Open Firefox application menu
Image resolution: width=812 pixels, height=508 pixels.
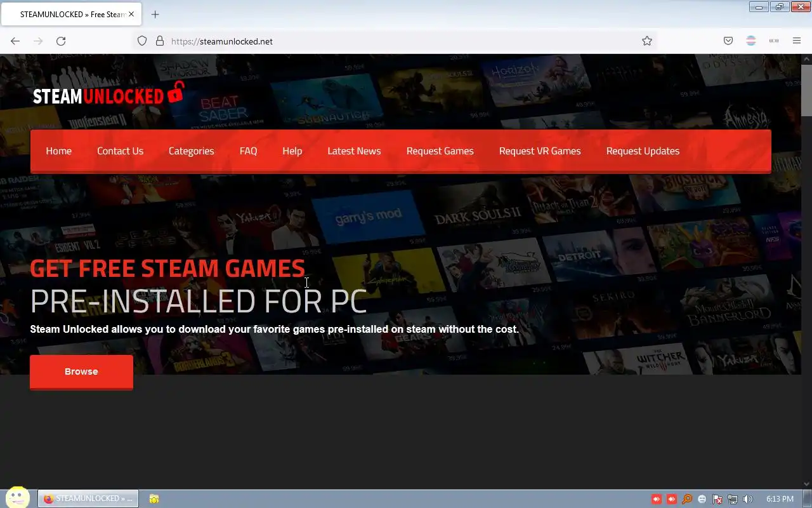pos(797,41)
